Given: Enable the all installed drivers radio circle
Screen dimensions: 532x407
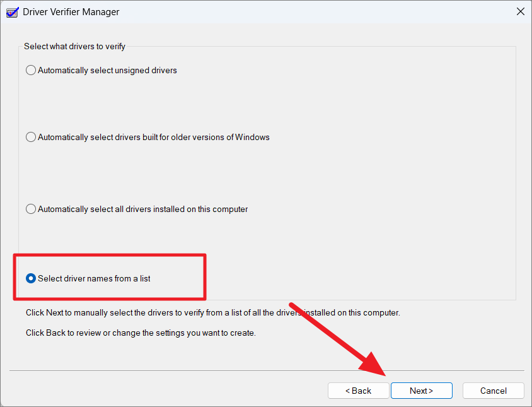Looking at the screenshot, I should tap(31, 209).
